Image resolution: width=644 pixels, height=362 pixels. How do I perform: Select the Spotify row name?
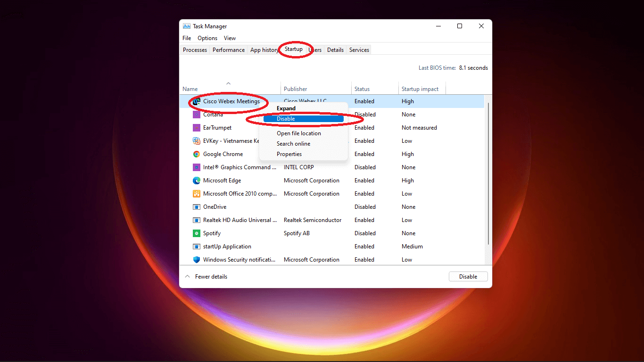(212, 233)
